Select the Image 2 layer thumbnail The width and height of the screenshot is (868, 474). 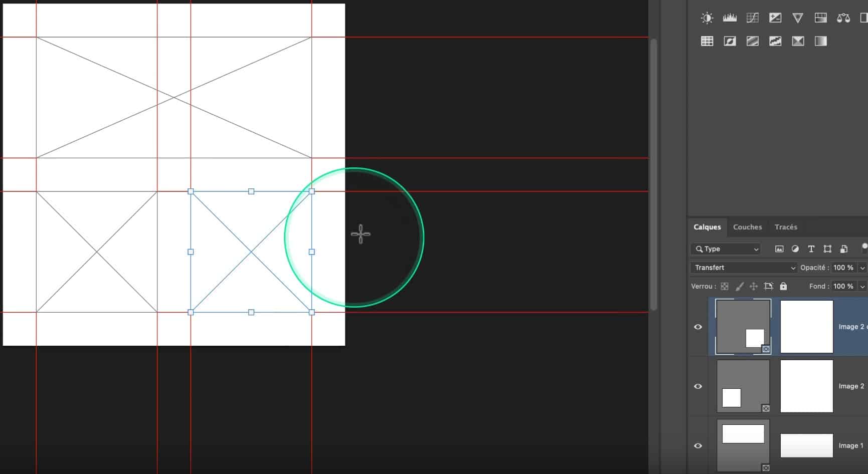(x=743, y=386)
